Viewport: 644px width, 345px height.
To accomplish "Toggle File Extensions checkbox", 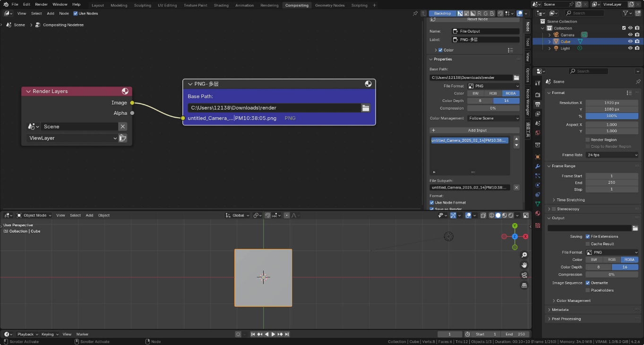I will click(x=588, y=236).
